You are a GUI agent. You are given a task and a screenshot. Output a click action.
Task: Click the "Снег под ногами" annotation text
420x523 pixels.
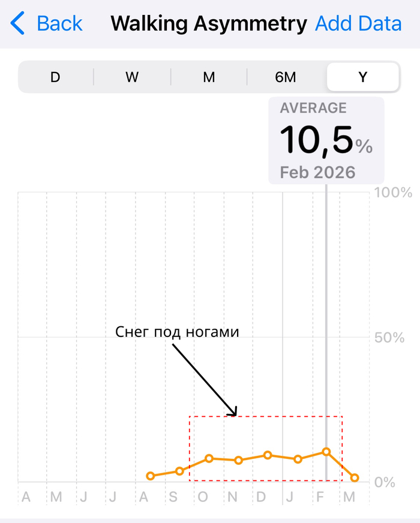pyautogui.click(x=177, y=332)
